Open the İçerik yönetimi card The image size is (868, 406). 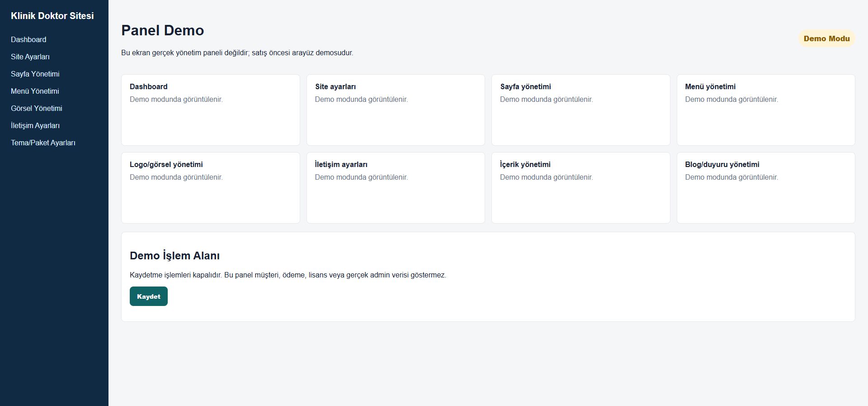click(x=581, y=188)
